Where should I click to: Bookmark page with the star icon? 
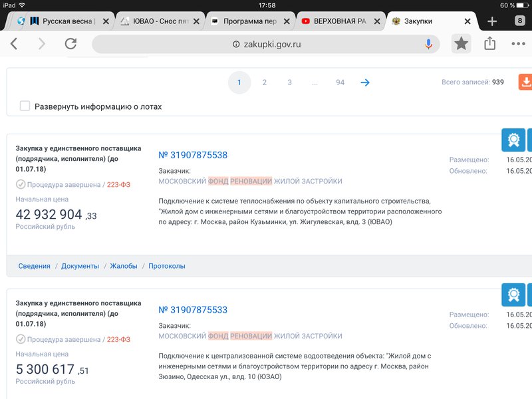(461, 43)
